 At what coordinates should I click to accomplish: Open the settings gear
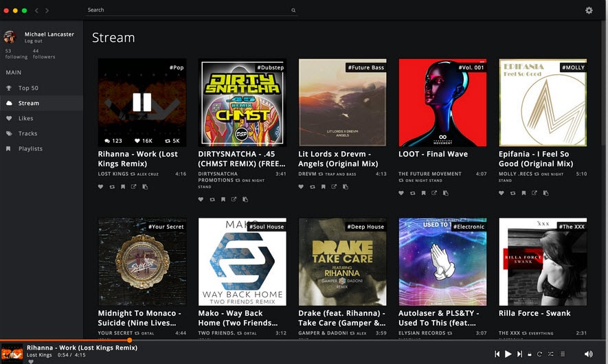pyautogui.click(x=589, y=10)
